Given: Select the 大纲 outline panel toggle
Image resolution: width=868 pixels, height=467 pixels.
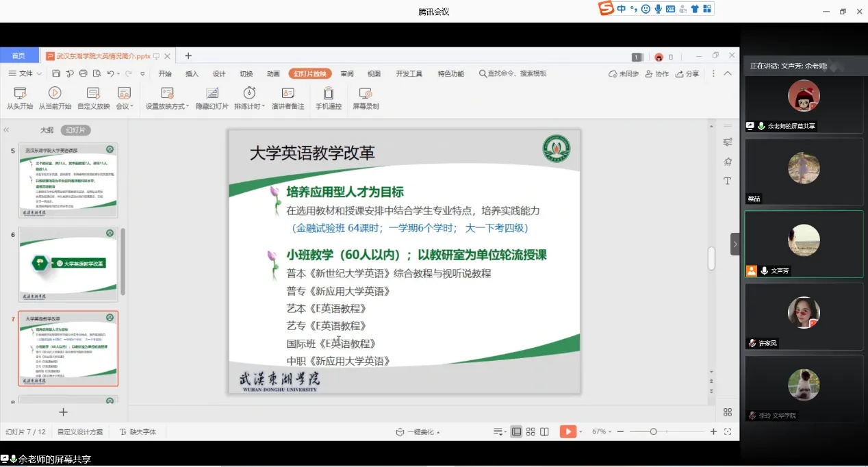Looking at the screenshot, I should pyautogui.click(x=47, y=130).
